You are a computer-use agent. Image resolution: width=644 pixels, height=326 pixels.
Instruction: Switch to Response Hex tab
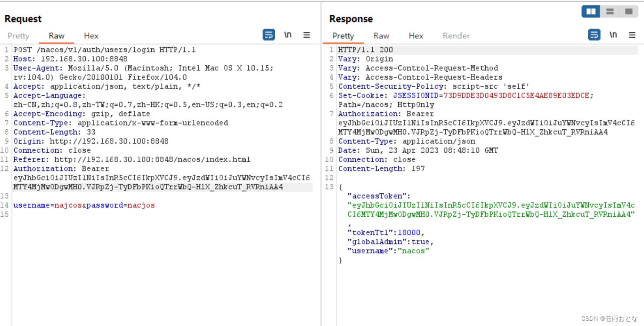click(416, 36)
